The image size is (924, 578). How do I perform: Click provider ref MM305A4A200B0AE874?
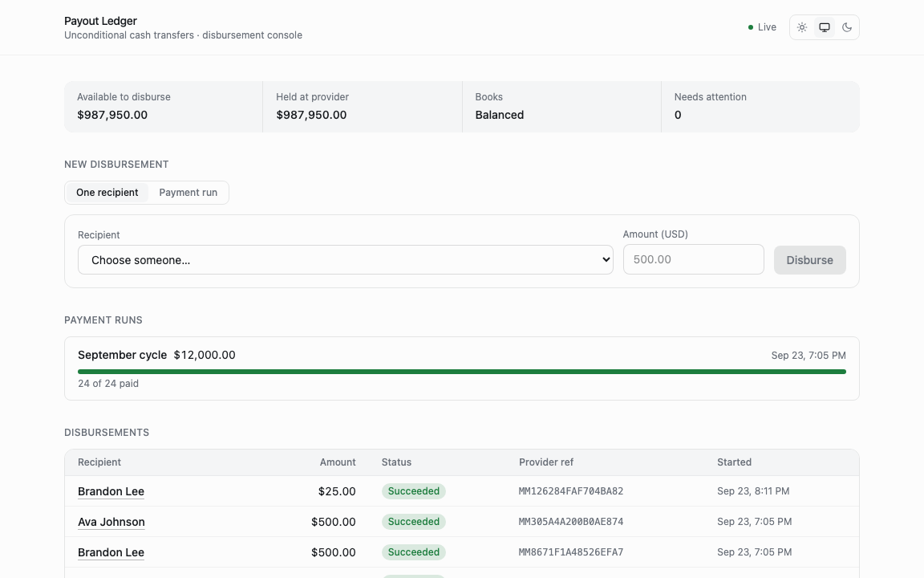pyautogui.click(x=571, y=522)
